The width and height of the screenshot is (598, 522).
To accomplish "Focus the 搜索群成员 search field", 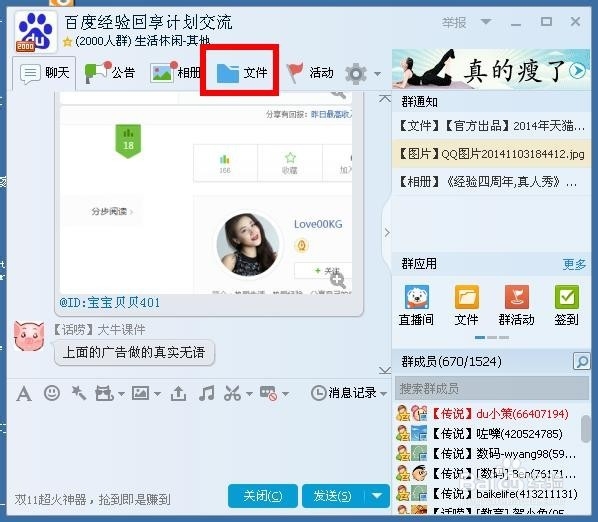I will [x=492, y=389].
